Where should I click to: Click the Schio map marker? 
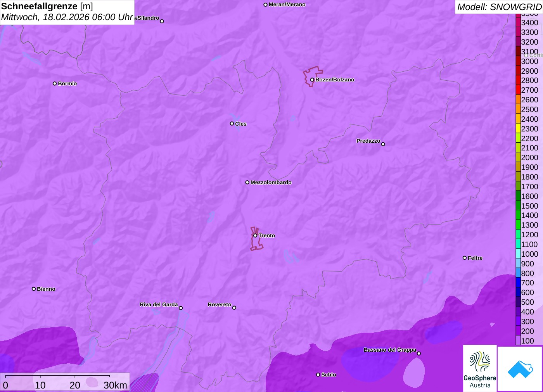(x=318, y=375)
